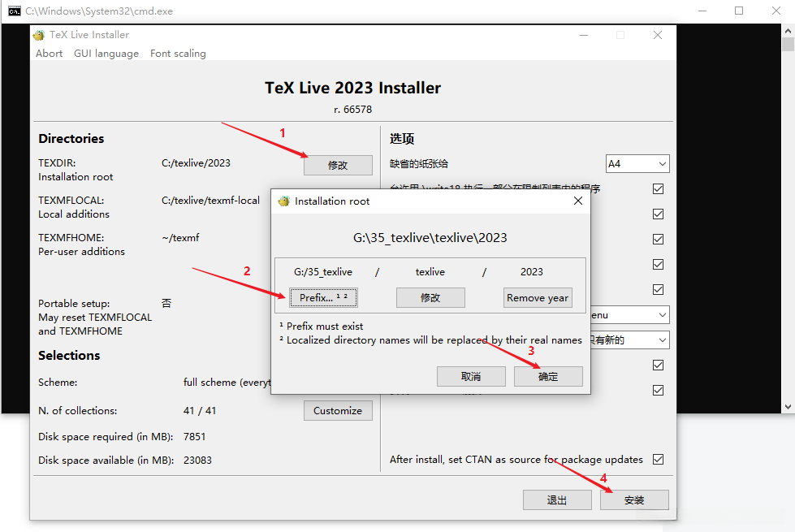
Task: Toggle the third options checkbox below write18
Action: click(658, 240)
